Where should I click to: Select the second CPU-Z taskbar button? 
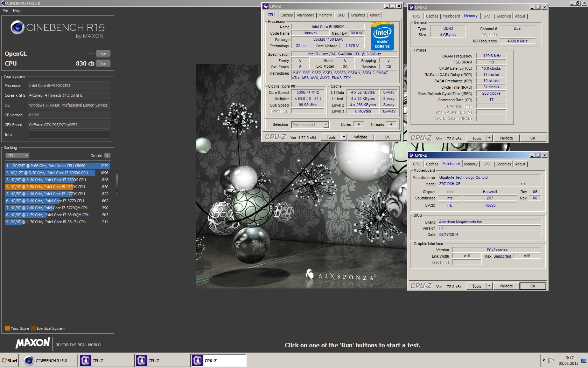[162, 360]
